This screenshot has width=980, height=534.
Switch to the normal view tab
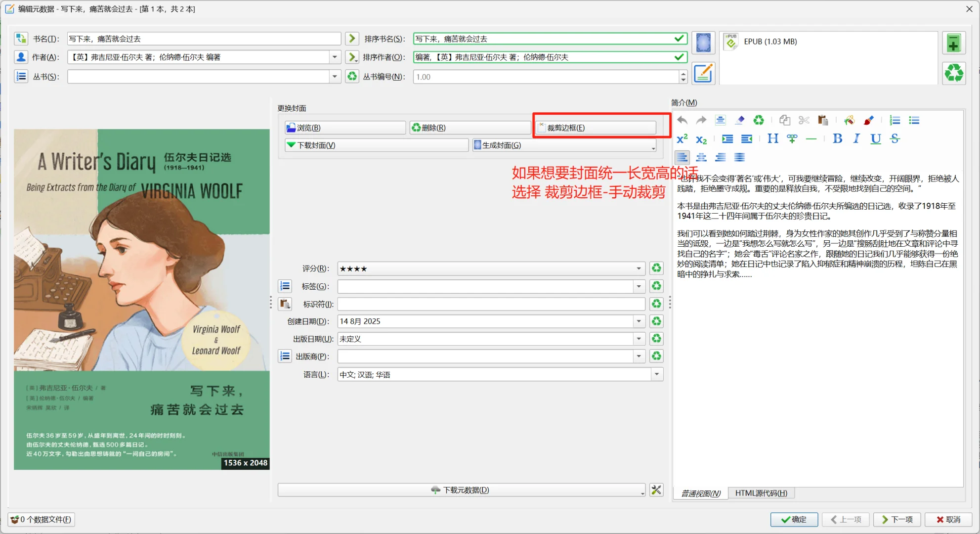coord(701,493)
